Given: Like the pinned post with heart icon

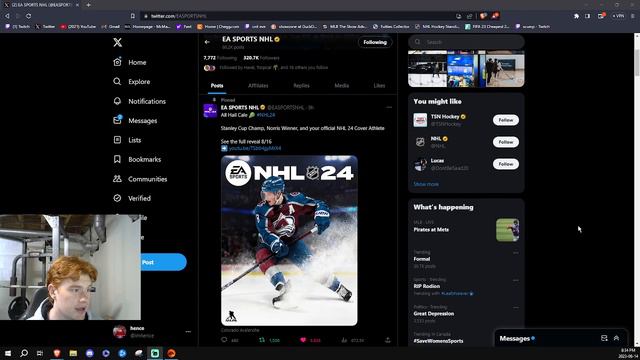Looking at the screenshot, I should tap(303, 340).
